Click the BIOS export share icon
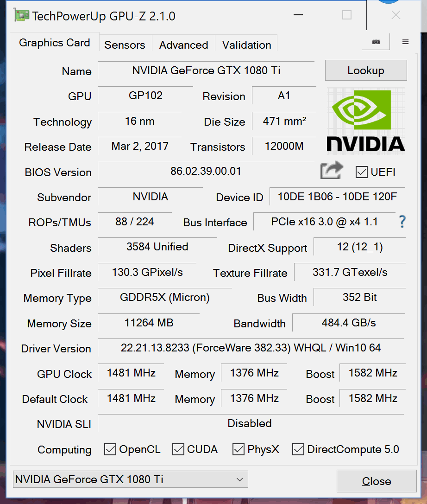 (x=332, y=170)
